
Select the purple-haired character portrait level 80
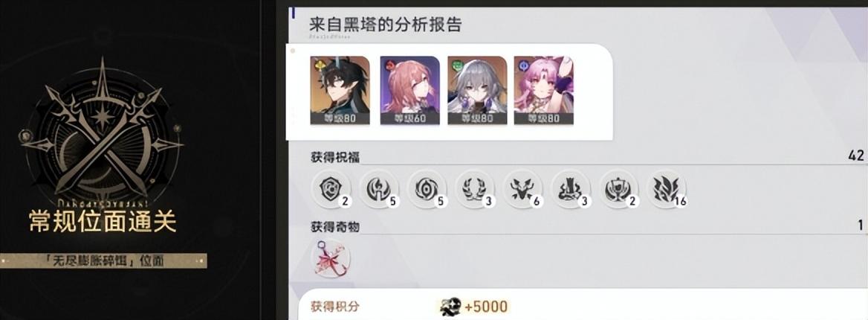coord(543,90)
